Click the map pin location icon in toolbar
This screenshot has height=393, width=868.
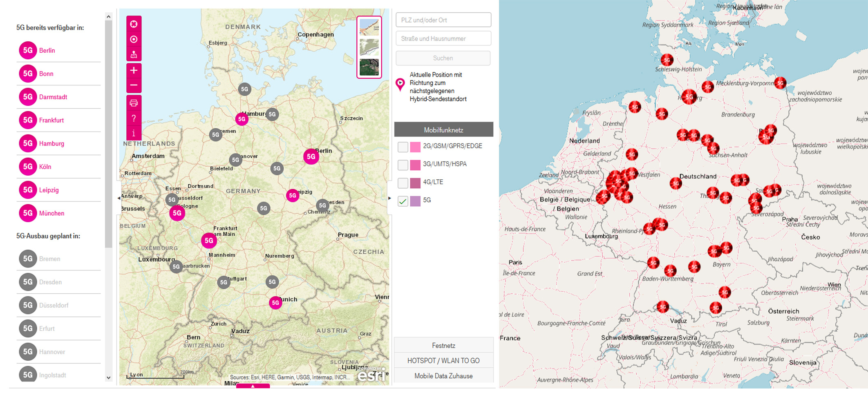tap(134, 54)
